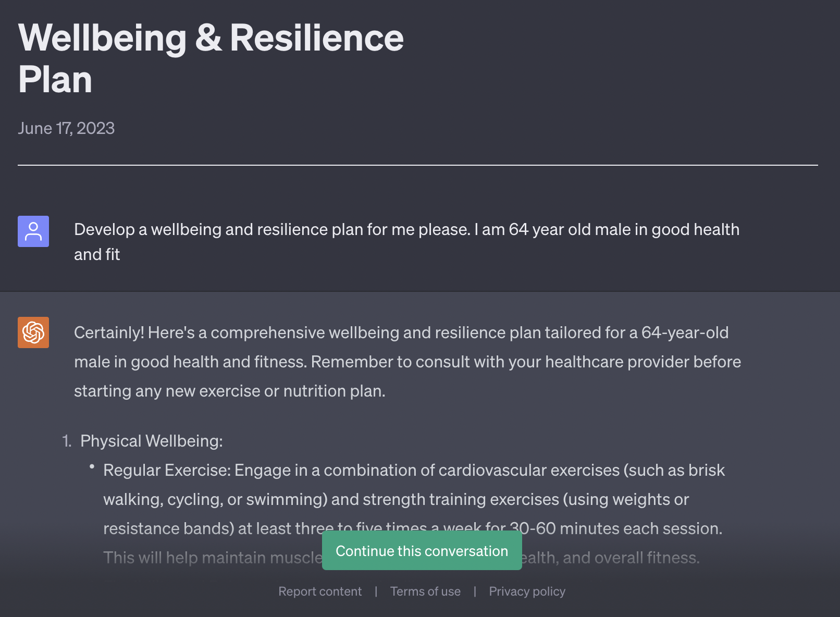Image resolution: width=840 pixels, height=617 pixels.
Task: Click the bullet dot before Regular Exercise
Action: click(92, 467)
